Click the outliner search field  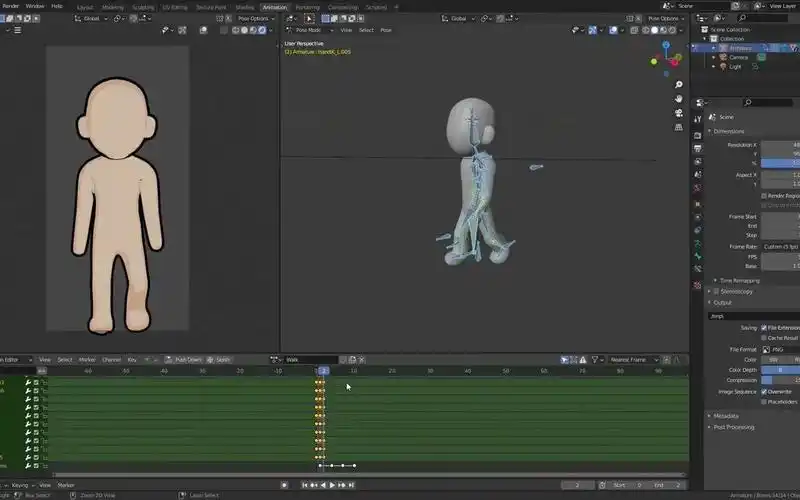(765, 18)
